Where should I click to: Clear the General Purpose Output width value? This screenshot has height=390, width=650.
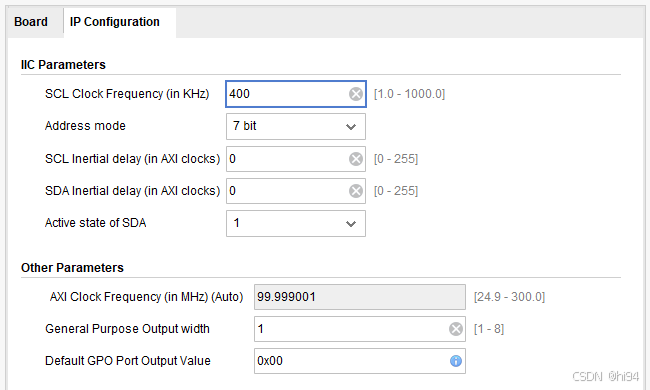tap(456, 329)
